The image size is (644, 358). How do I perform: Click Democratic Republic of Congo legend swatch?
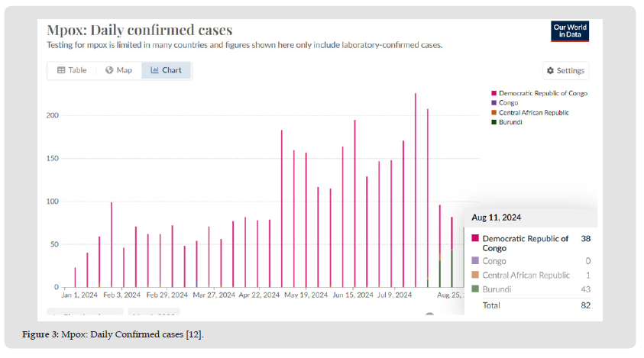494,93
